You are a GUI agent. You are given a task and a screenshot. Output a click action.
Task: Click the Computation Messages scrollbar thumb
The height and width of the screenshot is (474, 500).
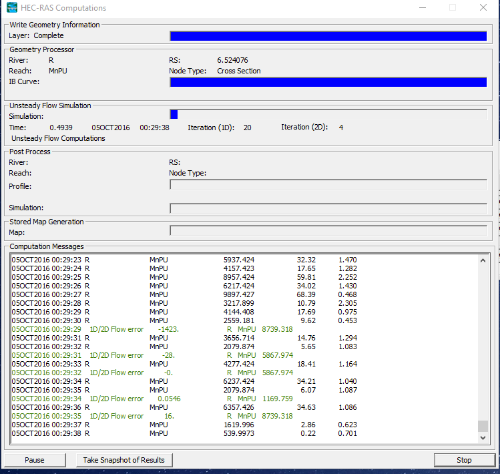point(483,426)
